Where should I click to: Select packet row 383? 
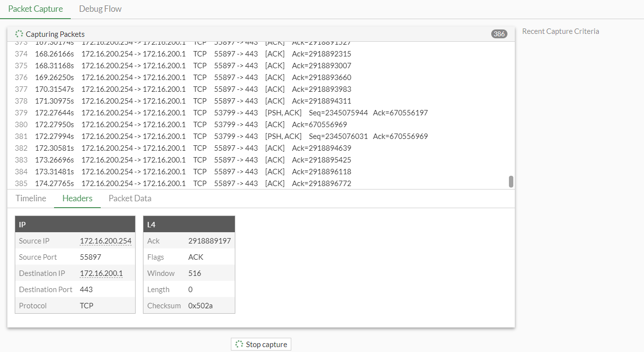pyautogui.click(x=258, y=160)
